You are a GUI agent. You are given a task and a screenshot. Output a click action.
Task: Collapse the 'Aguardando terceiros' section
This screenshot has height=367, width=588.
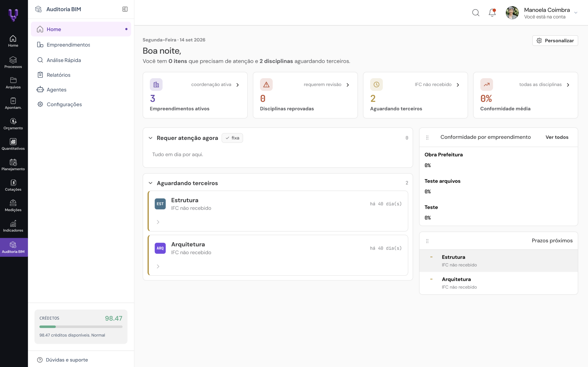(x=150, y=183)
